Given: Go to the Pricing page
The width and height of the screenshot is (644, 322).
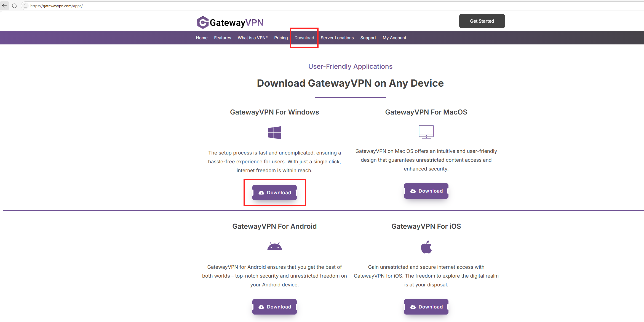Looking at the screenshot, I should (281, 38).
